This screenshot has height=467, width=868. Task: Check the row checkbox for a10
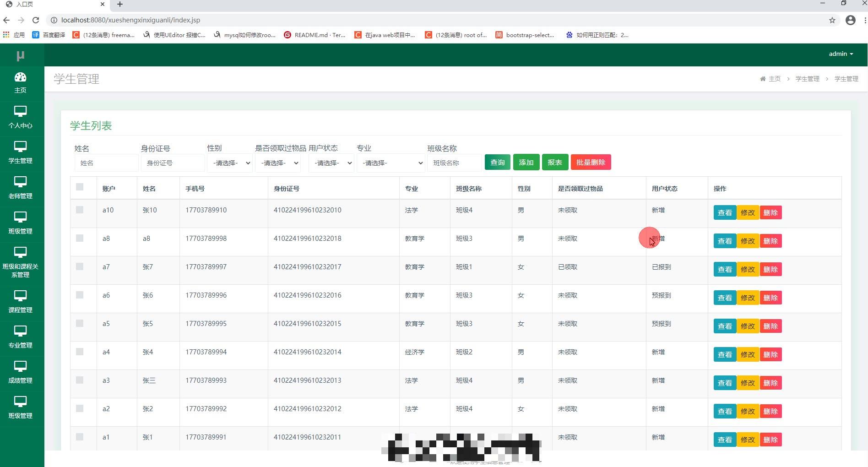click(80, 210)
